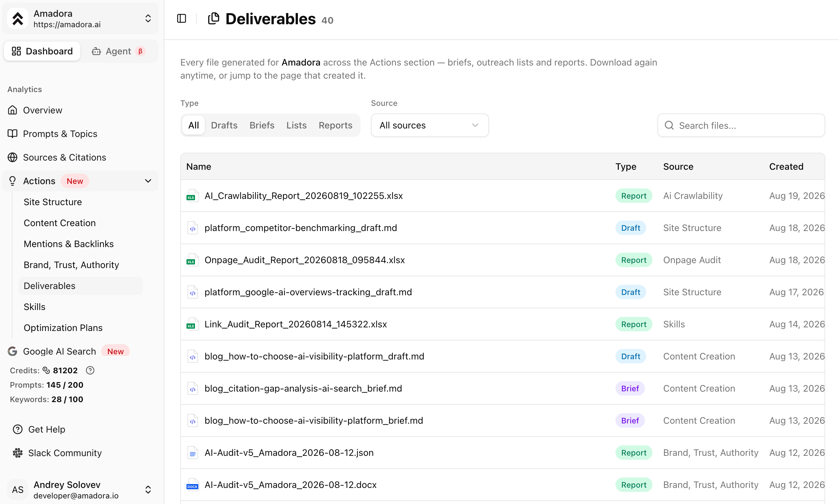839x504 pixels.
Task: Open AI_Crawlability_Report_20260819_102255.xlsx
Action: click(304, 196)
